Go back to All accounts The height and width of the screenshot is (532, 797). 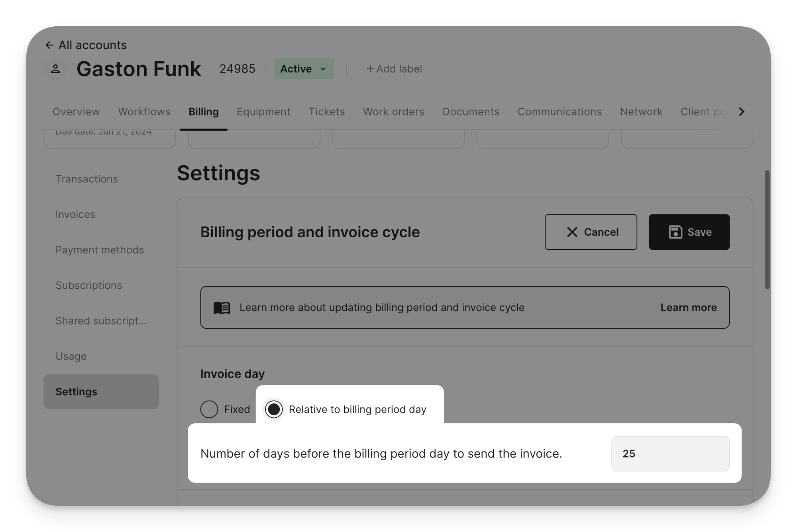click(86, 45)
